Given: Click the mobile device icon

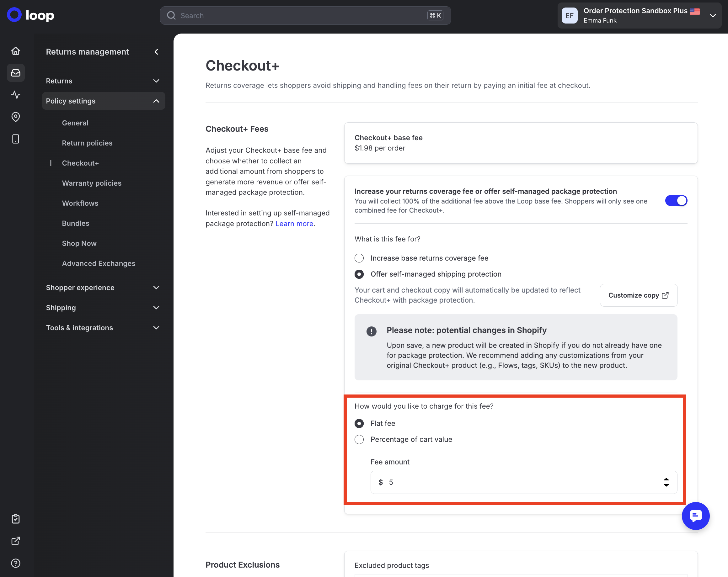Looking at the screenshot, I should click(15, 139).
